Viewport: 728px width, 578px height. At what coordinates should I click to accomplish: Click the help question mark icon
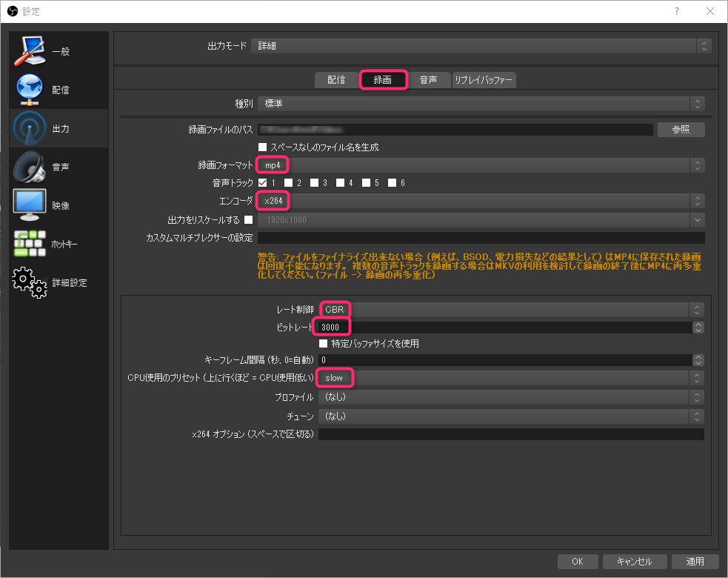676,11
